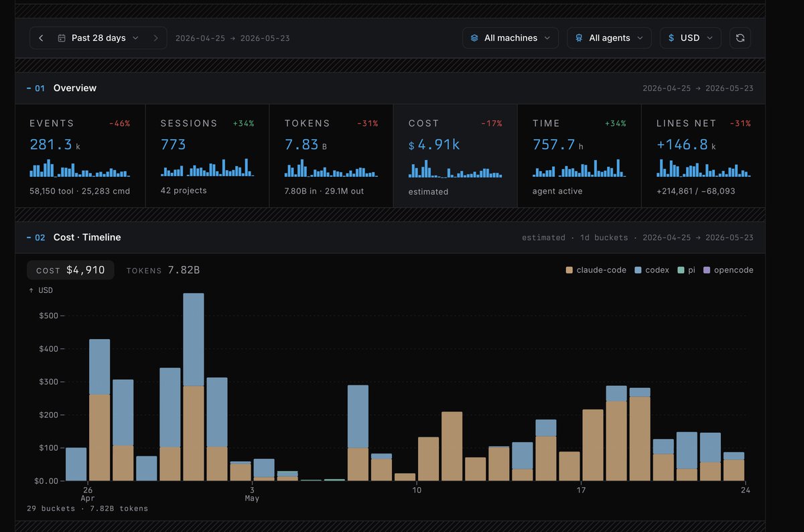
Task: Select the COST metric card
Action: tap(455, 155)
